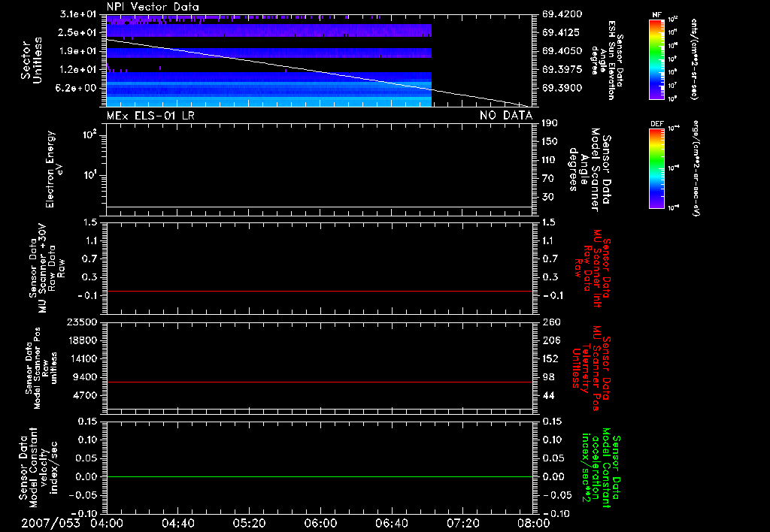
Task: Click the white diagonal sun elevation line
Action: 320,73
